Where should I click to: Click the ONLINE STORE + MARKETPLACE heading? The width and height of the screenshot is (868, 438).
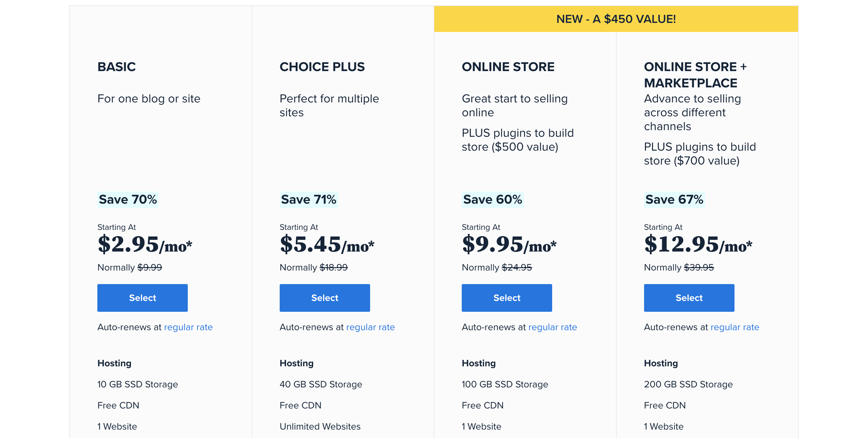click(696, 75)
